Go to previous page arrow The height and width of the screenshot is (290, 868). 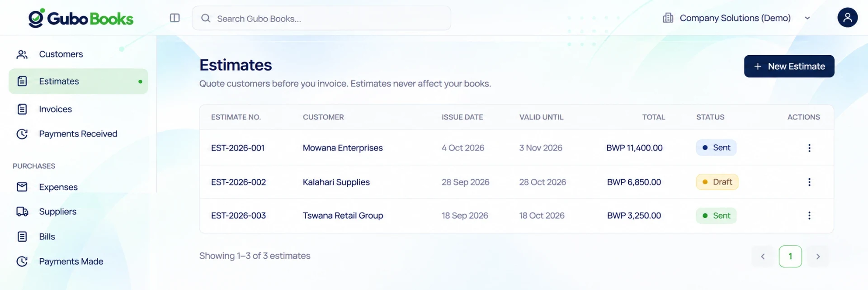[x=763, y=257]
